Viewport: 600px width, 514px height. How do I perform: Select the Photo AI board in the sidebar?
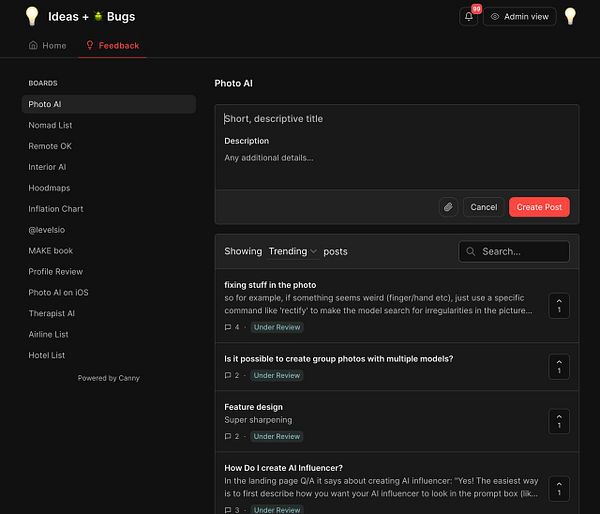click(x=109, y=104)
